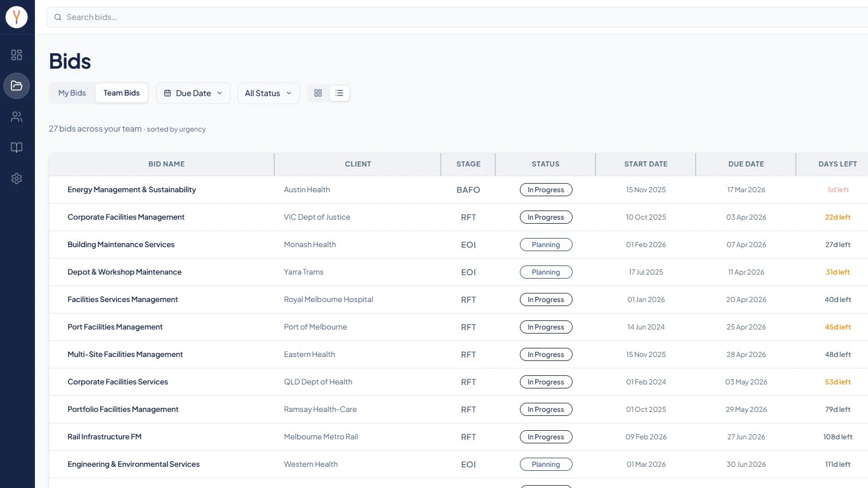
Task: Click Planning badge for Western Health
Action: tap(546, 465)
